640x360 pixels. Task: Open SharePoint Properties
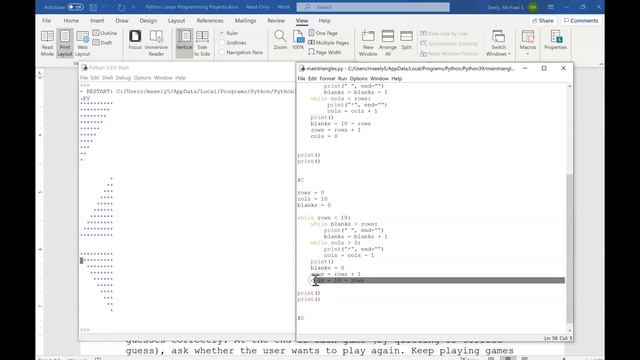556,40
